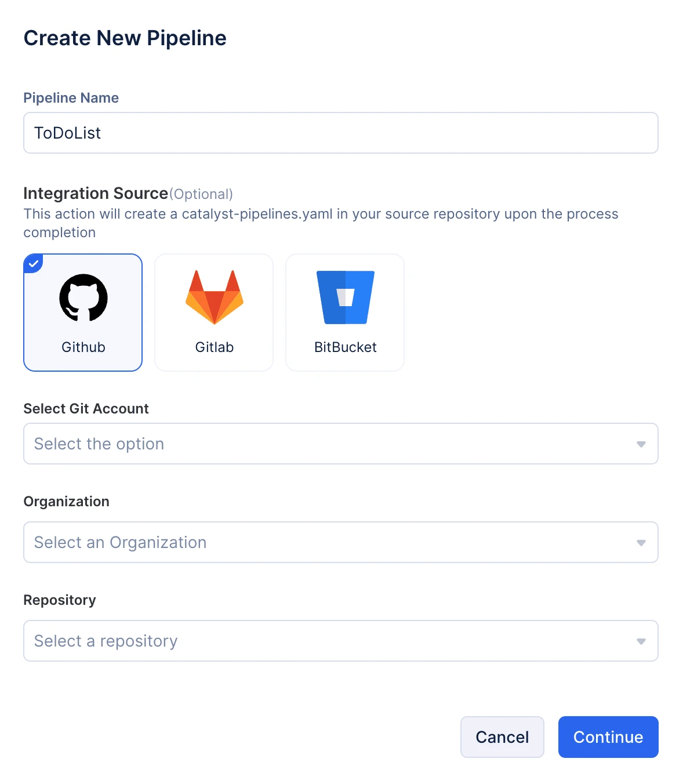Click the ToDoList text in name field

(67, 133)
